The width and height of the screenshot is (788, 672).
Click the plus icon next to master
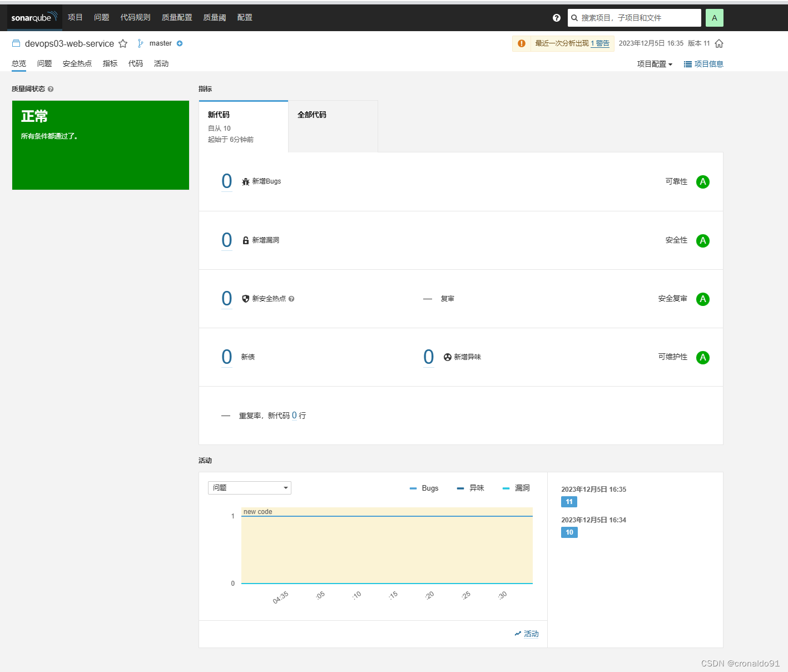(x=180, y=43)
